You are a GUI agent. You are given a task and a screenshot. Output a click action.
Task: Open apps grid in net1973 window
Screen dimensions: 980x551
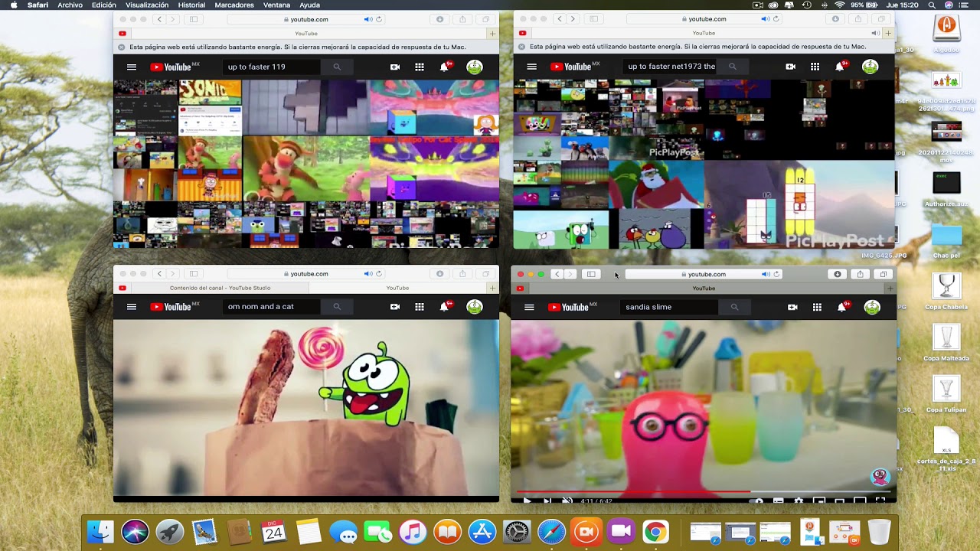[x=815, y=67]
